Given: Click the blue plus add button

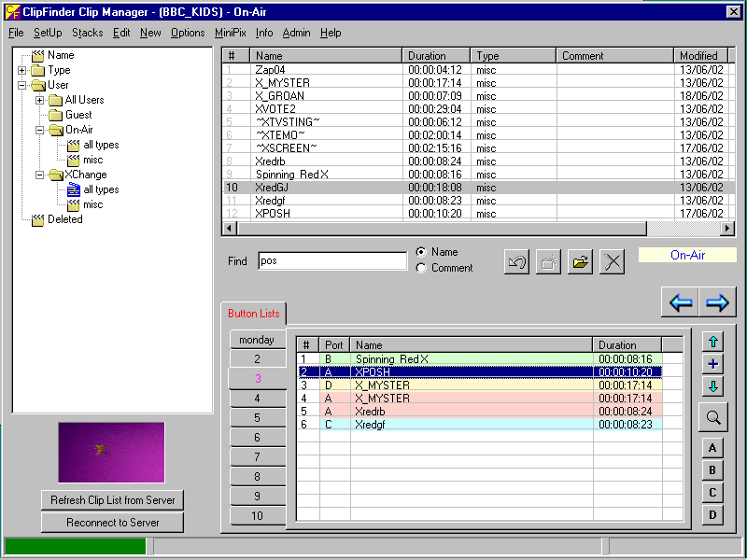Looking at the screenshot, I should point(712,364).
